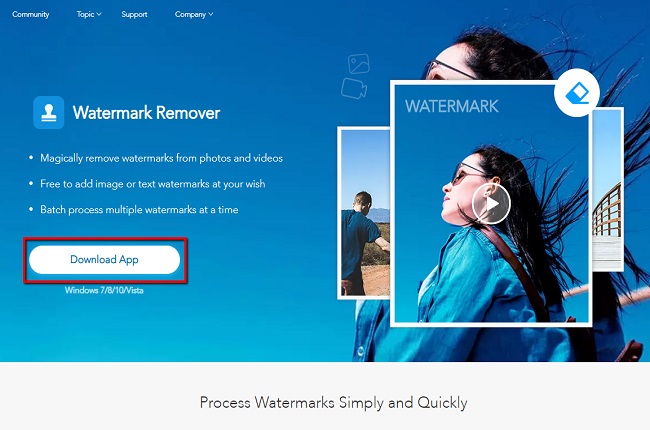Click the Download App button
The width and height of the screenshot is (650, 430).
point(104,260)
